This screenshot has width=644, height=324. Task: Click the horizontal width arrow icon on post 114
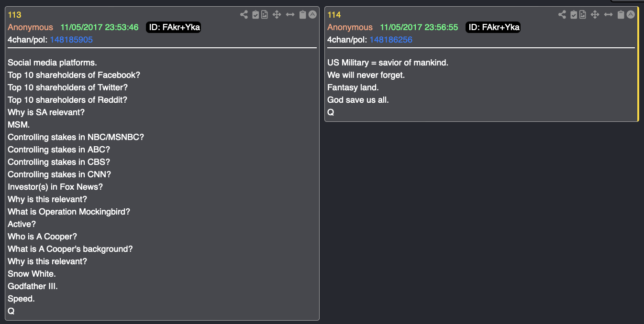point(608,15)
